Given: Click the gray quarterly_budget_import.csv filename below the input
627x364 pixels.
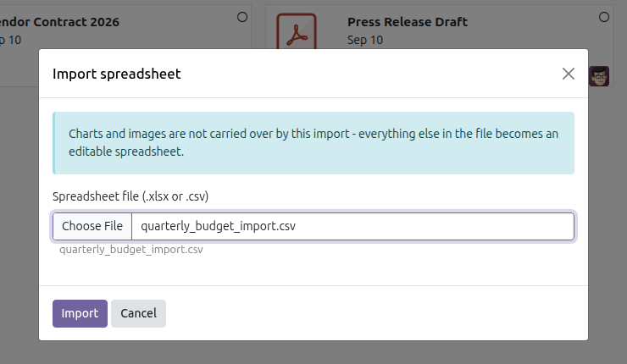Looking at the screenshot, I should click(131, 250).
